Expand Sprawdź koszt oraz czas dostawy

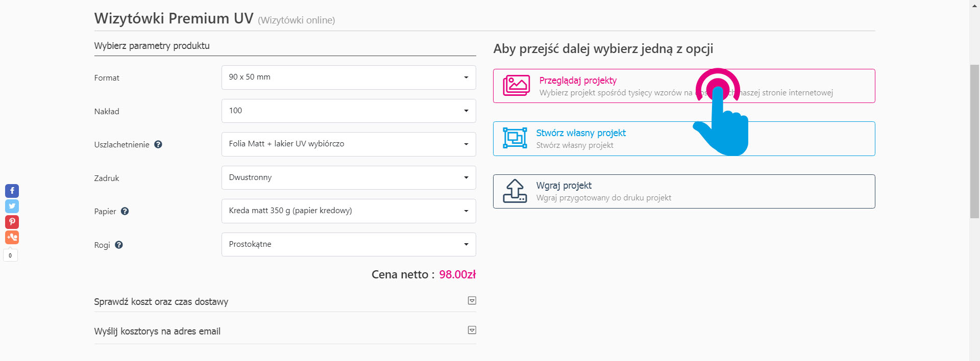point(472,301)
